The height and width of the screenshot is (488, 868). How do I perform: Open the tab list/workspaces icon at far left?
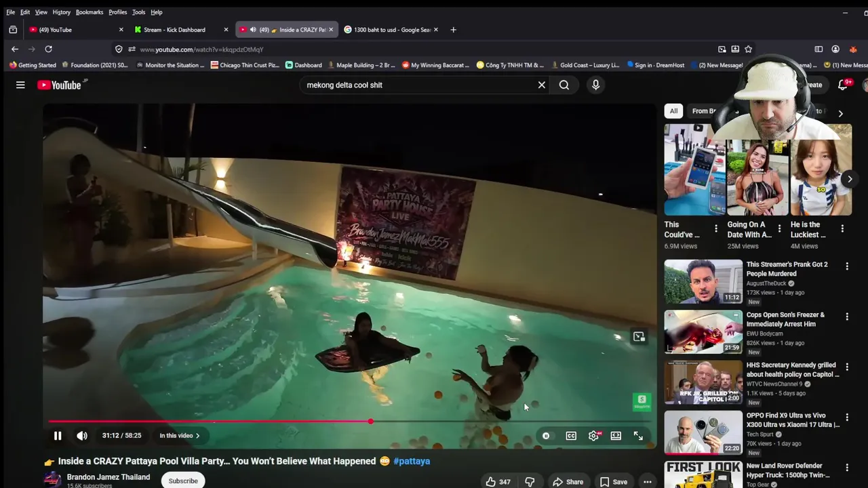[13, 30]
